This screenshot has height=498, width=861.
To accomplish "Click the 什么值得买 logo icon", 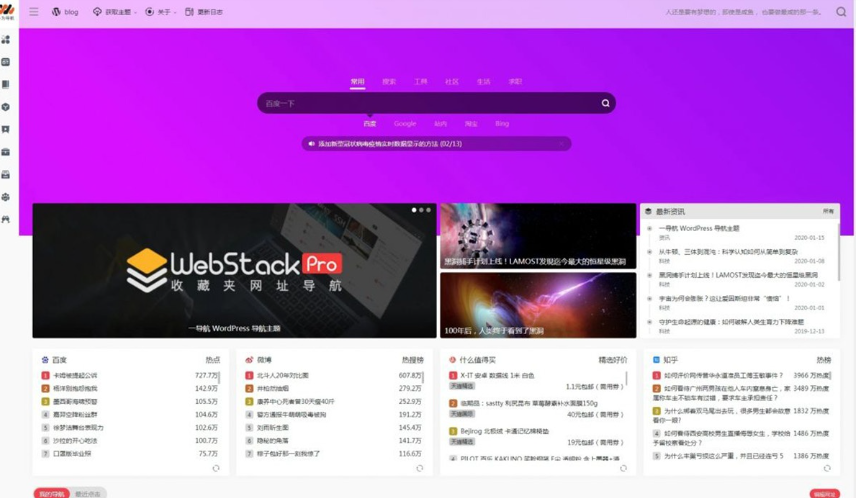I will (x=452, y=360).
